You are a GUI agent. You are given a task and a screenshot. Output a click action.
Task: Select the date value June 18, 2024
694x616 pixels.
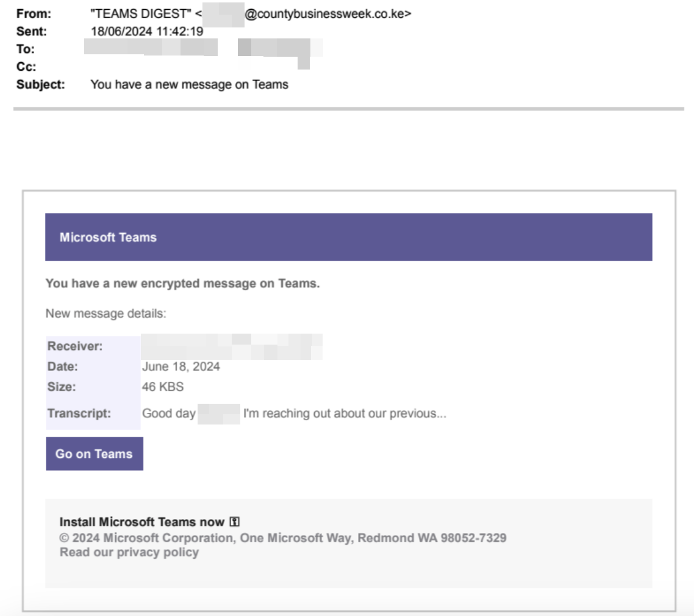click(181, 367)
